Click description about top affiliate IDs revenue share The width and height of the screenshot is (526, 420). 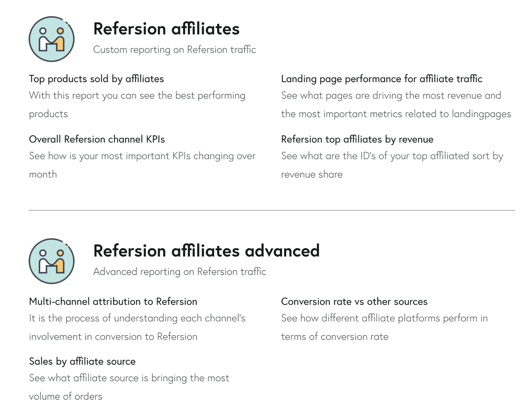pos(392,165)
